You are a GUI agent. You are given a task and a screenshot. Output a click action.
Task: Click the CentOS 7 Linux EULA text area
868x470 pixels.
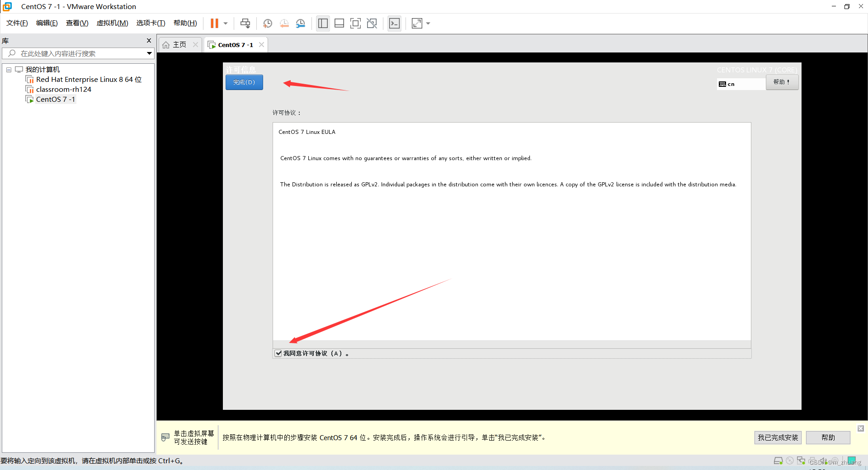pyautogui.click(x=512, y=231)
